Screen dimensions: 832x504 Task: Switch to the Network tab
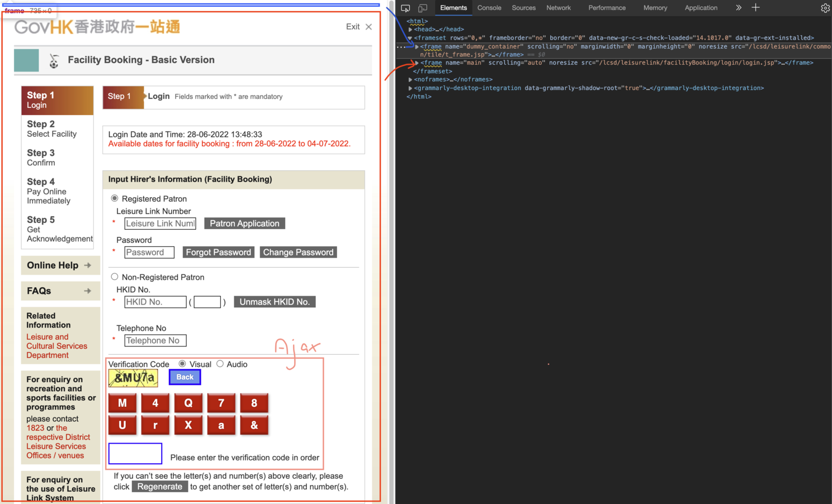pos(558,8)
